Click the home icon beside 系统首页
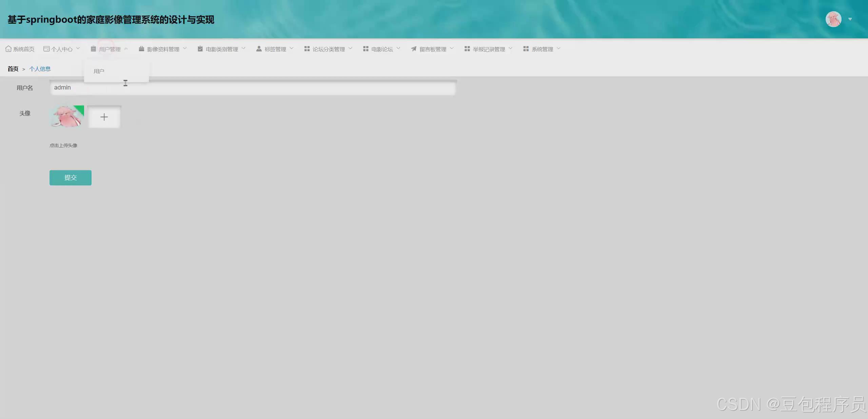Viewport: 868px width, 419px height. [8, 49]
